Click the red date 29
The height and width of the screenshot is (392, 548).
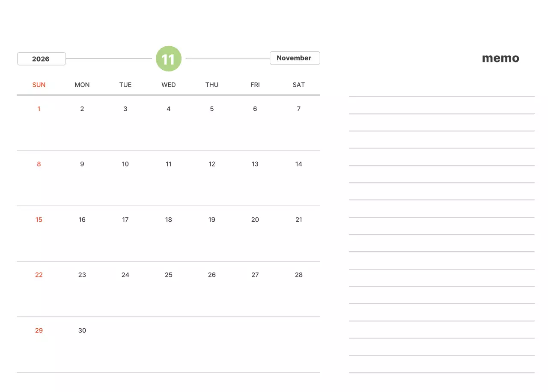[x=39, y=330]
